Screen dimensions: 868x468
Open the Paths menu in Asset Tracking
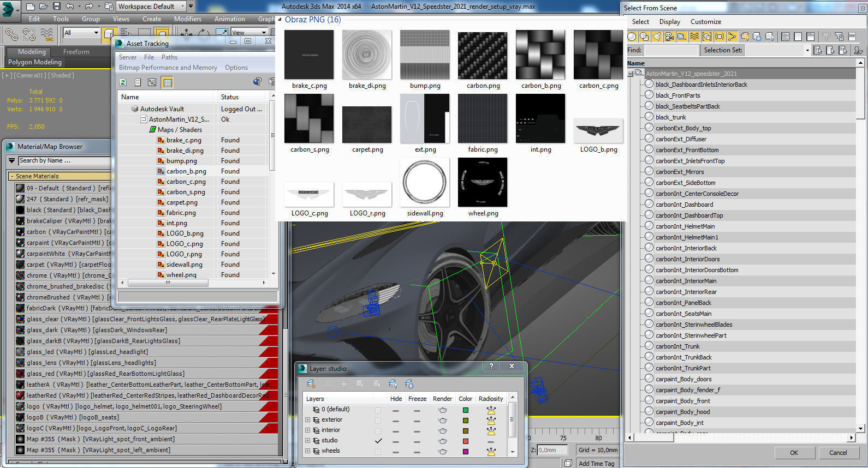click(169, 57)
